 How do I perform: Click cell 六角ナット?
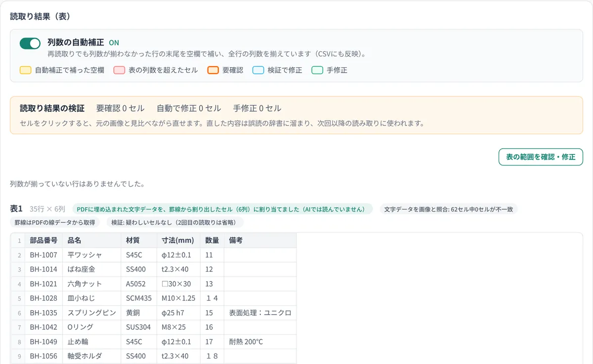coord(91,284)
